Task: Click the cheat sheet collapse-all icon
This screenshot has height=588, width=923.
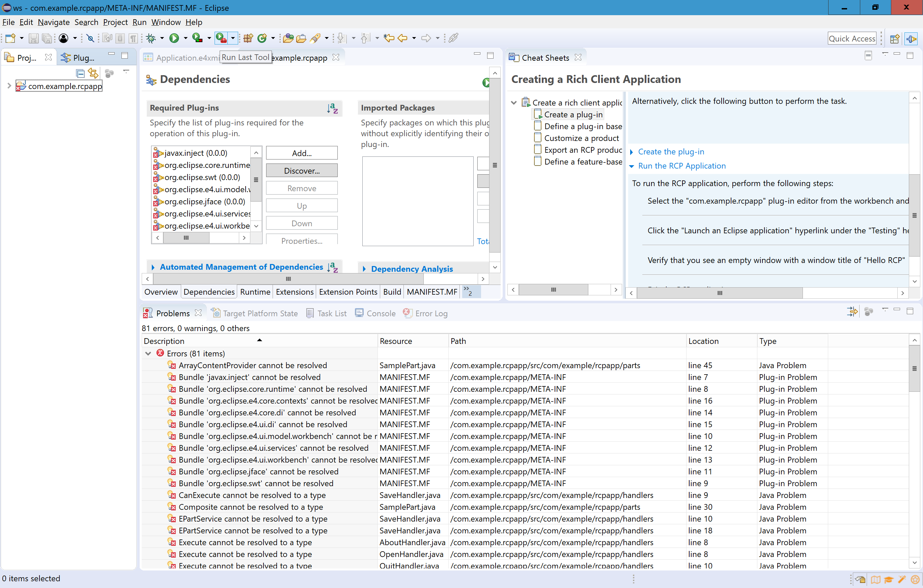Action: pyautogui.click(x=869, y=56)
